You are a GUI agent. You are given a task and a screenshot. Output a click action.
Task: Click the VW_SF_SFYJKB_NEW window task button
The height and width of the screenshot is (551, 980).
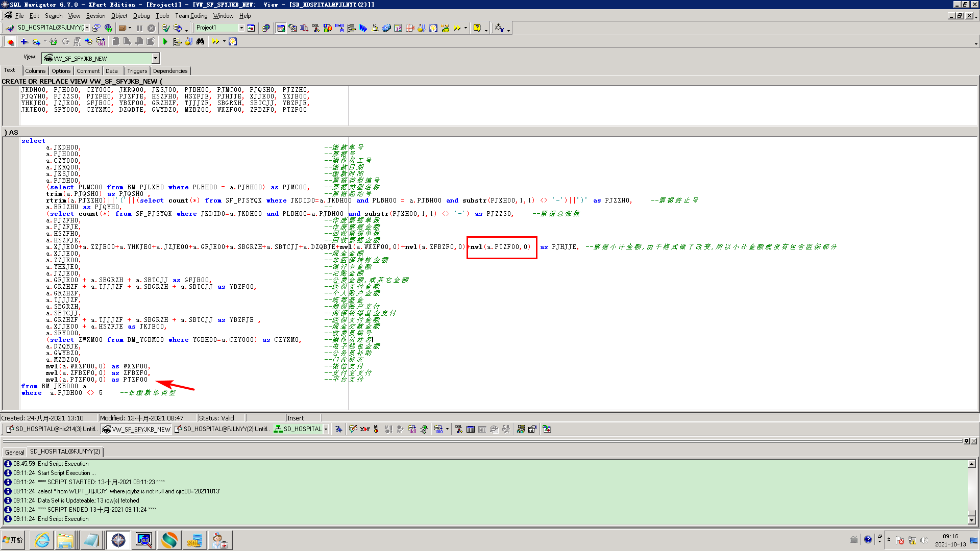click(136, 429)
